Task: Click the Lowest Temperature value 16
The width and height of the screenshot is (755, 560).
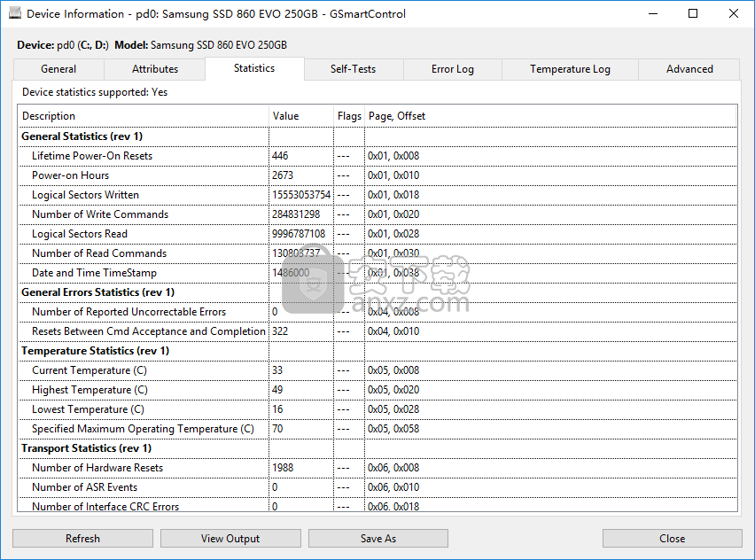Action: (x=277, y=409)
